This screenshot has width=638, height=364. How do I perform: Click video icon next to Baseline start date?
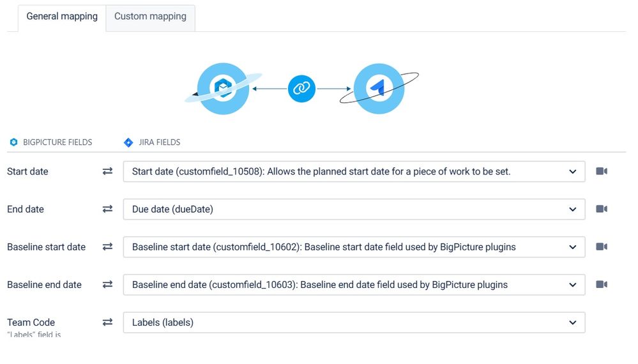602,247
